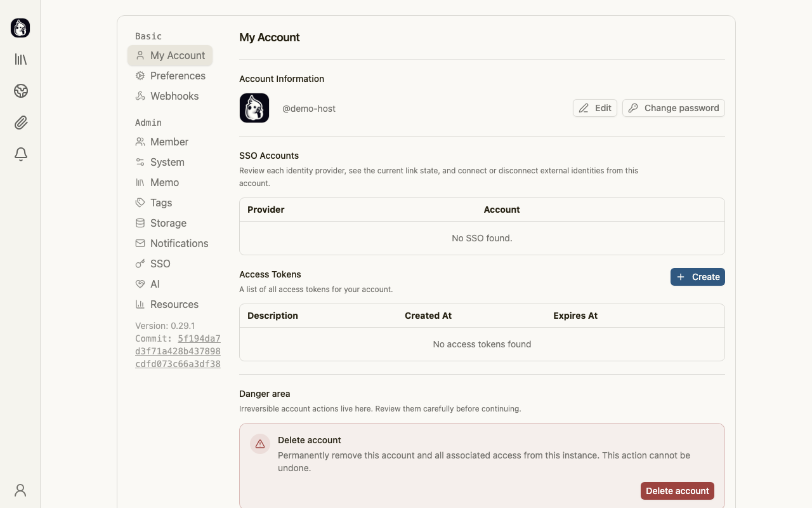Select My Account in settings sidebar
Image resolution: width=812 pixels, height=508 pixels.
[x=170, y=55]
